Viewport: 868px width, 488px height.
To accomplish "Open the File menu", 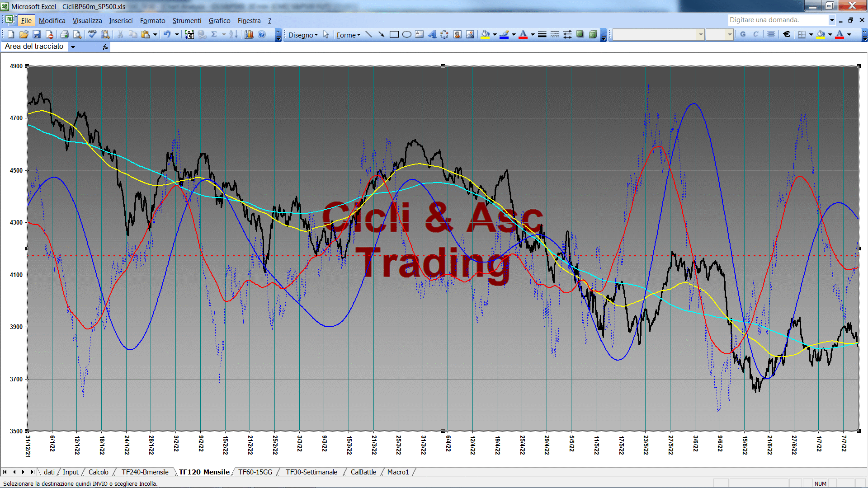I will pos(26,21).
